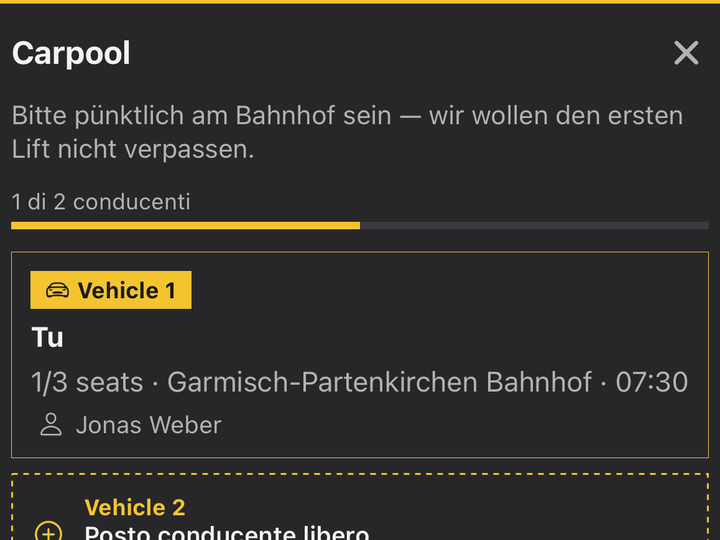Click the plus circle icon for Vehicle 2
Screen dimensions: 720x540
tap(48, 531)
